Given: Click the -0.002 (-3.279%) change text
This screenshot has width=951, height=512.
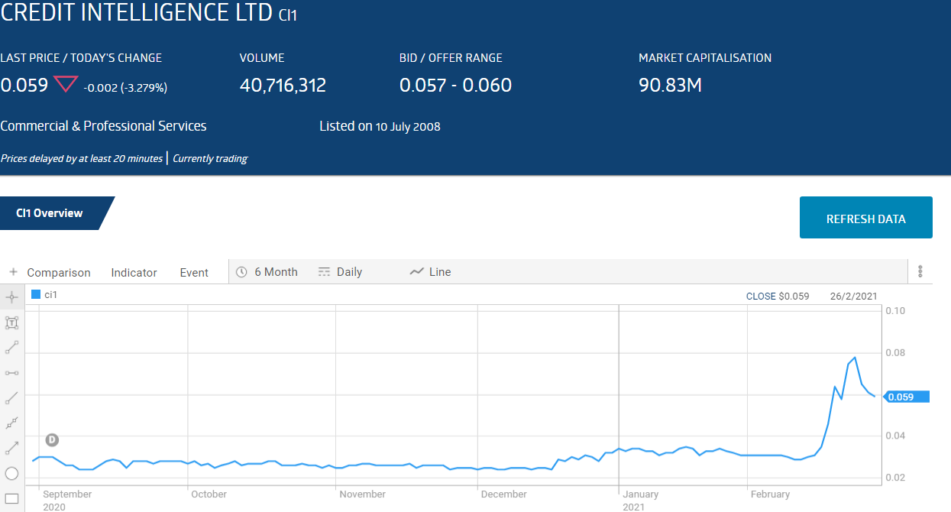Looking at the screenshot, I should pos(125,87).
